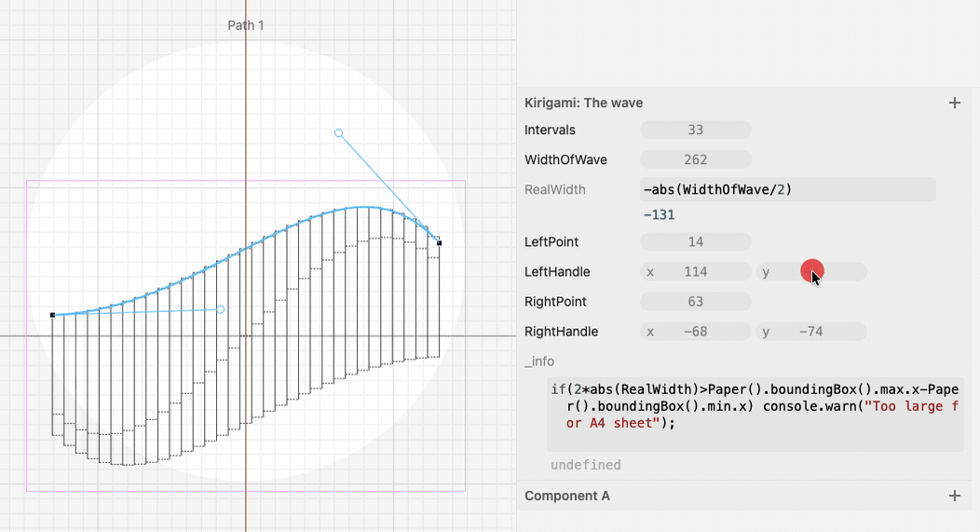
Task: Click the WidthOfWave label
Action: (565, 159)
